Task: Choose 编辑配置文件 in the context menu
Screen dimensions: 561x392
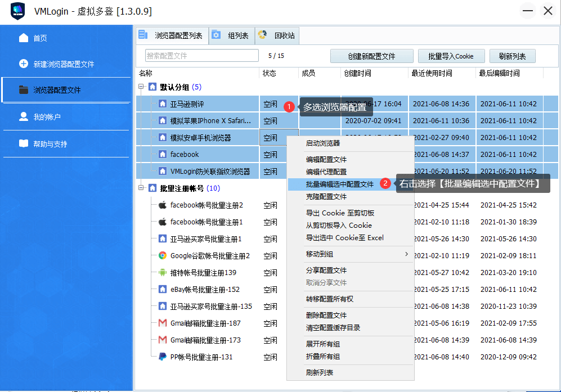Action: (x=350, y=160)
